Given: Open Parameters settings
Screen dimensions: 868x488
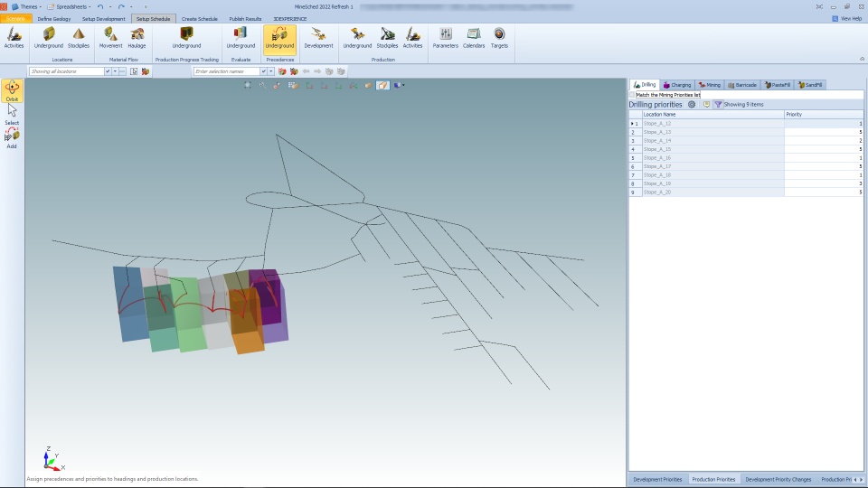Looking at the screenshot, I should (x=445, y=38).
